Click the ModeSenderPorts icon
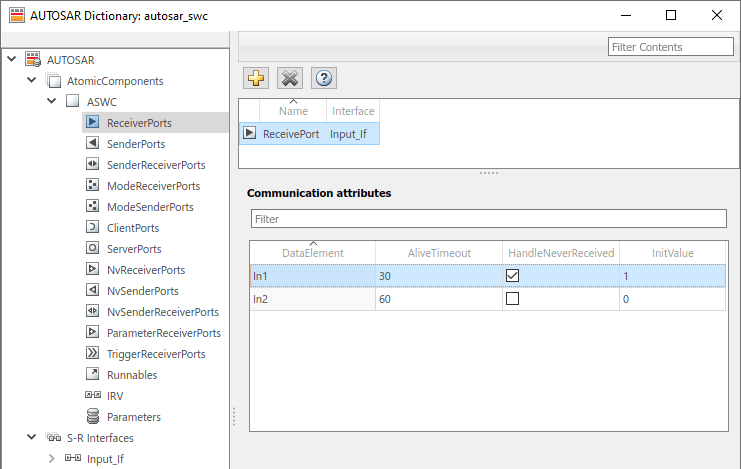The height and width of the screenshot is (469, 741). click(93, 206)
